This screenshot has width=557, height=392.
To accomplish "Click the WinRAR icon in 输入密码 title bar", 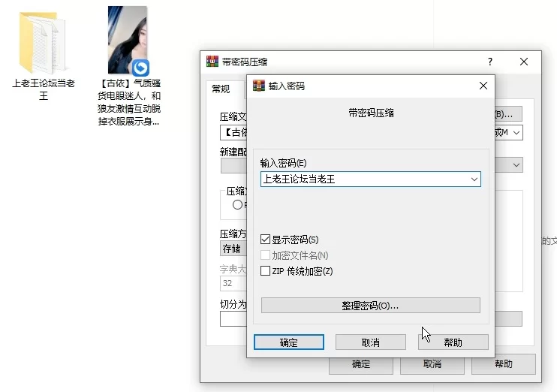I will [258, 86].
